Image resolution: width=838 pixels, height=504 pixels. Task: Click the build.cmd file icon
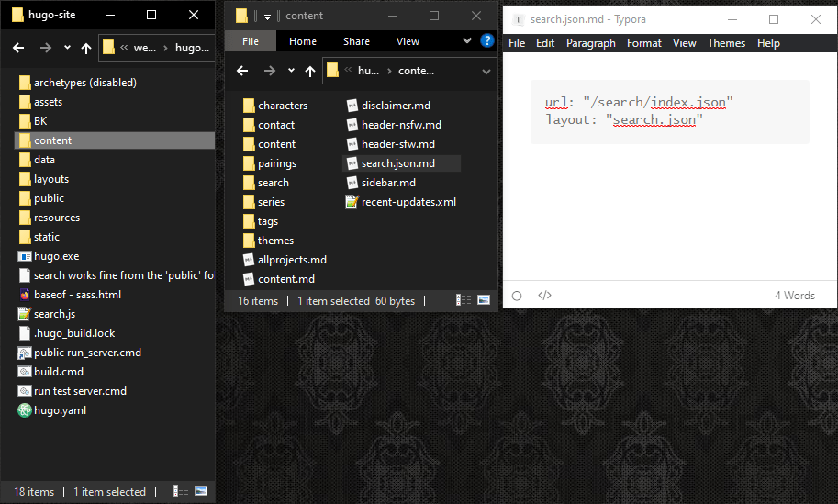pyautogui.click(x=25, y=372)
